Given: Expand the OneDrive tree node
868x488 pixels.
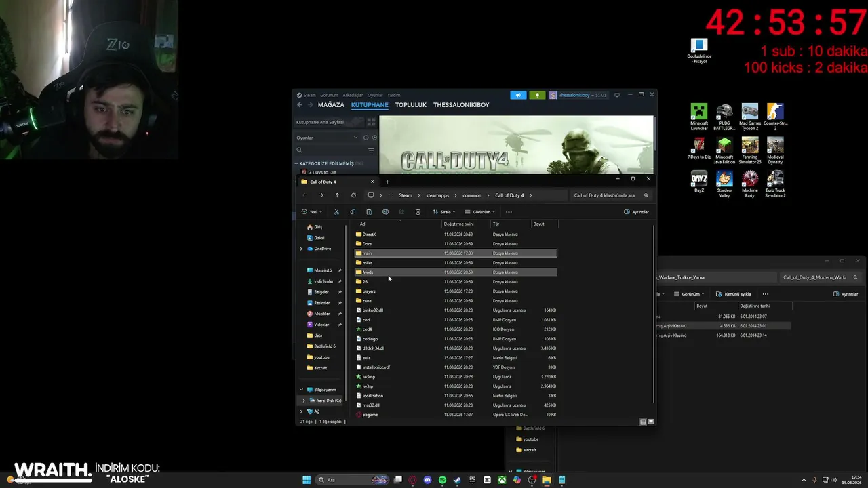Looking at the screenshot, I should pyautogui.click(x=301, y=249).
